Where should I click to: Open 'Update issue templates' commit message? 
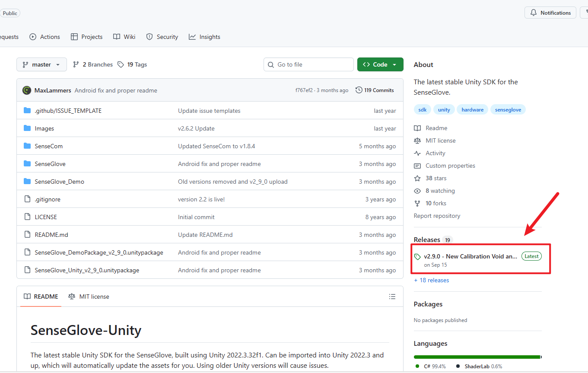(209, 111)
